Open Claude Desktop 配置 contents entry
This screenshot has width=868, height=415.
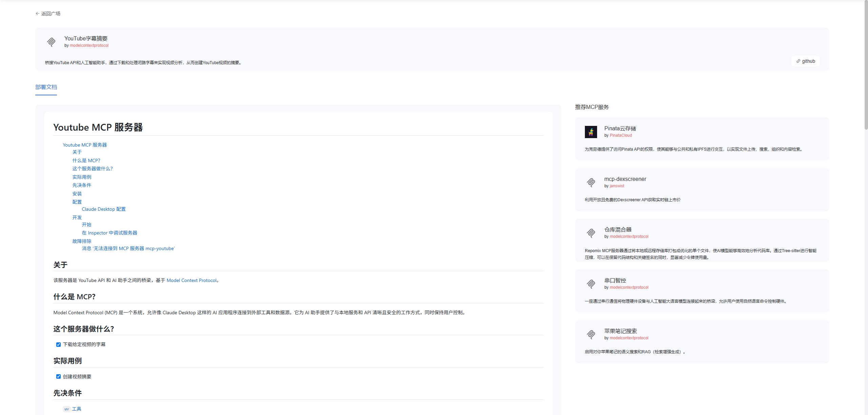pyautogui.click(x=103, y=209)
